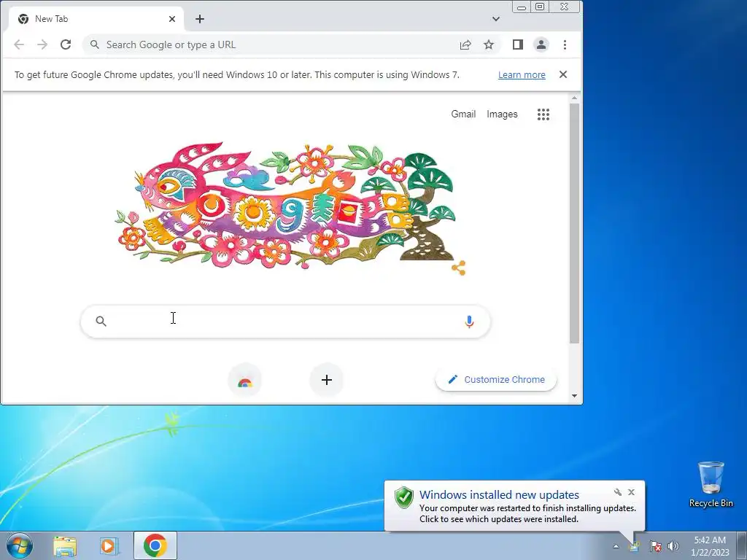
Task: Click the magnifier icon in Google search box
Action: coord(101,322)
